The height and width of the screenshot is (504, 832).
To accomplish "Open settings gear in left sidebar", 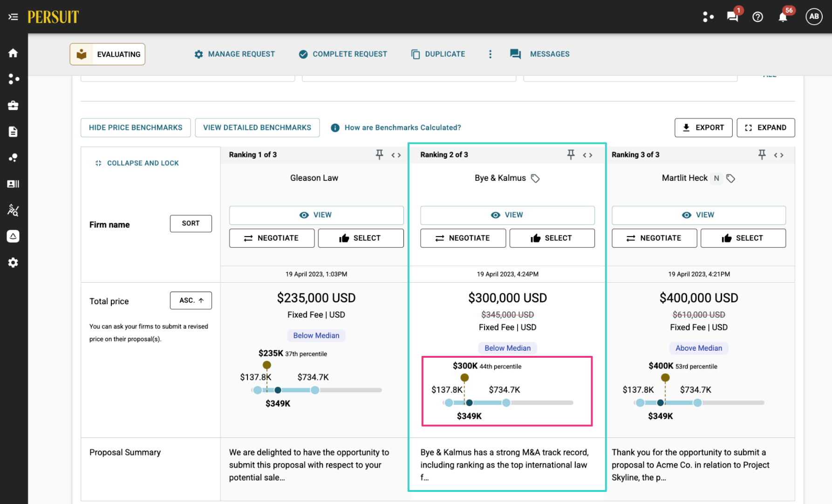I will (x=13, y=263).
